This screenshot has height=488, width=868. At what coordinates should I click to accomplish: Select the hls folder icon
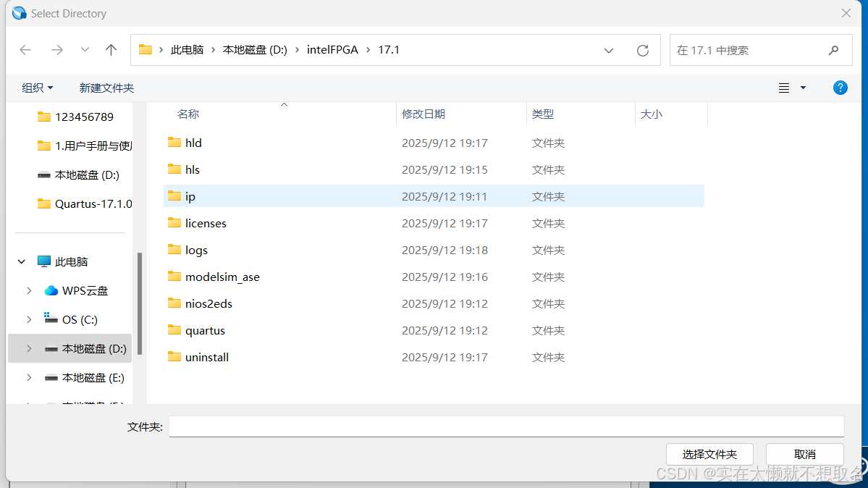174,169
